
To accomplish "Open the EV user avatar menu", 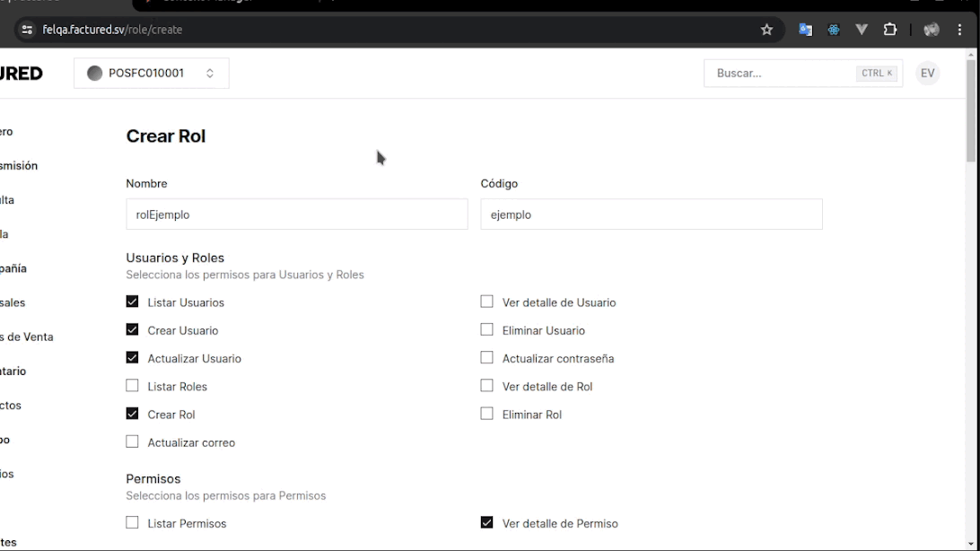I will coord(927,74).
